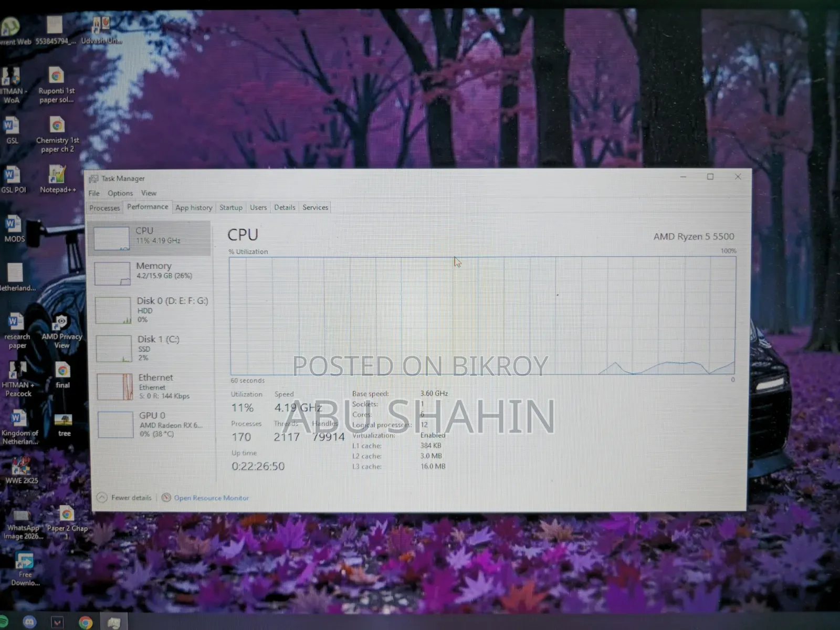Click the base speed value 3.60 GHz
The height and width of the screenshot is (630, 840).
(434, 393)
